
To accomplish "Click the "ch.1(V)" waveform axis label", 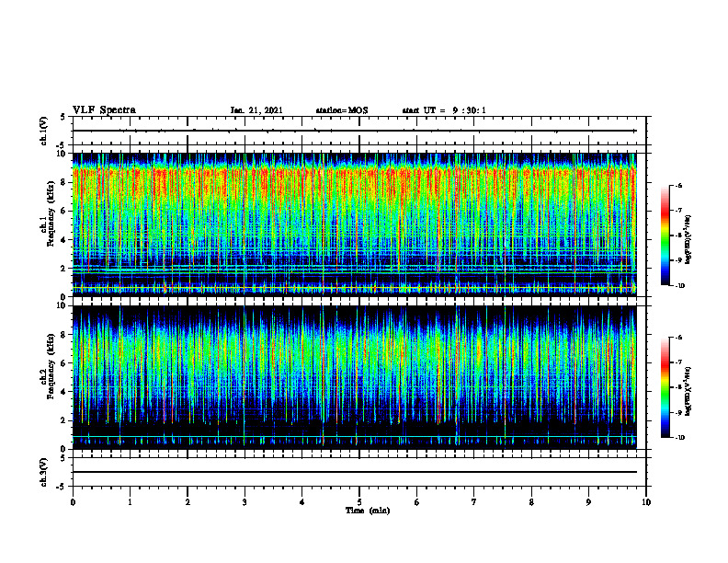I will pyautogui.click(x=44, y=131).
